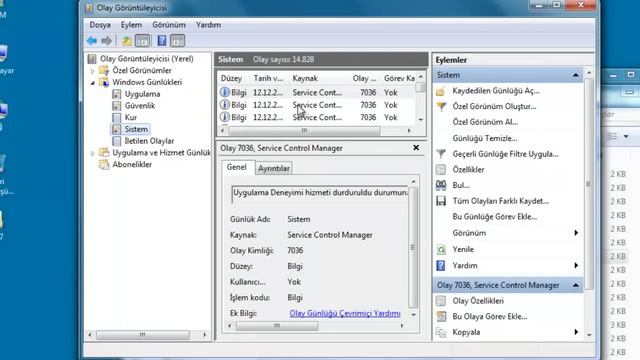Toggle the console tree pane toolbar icon
Viewport: 640px width, 360px height.
(x=142, y=40)
